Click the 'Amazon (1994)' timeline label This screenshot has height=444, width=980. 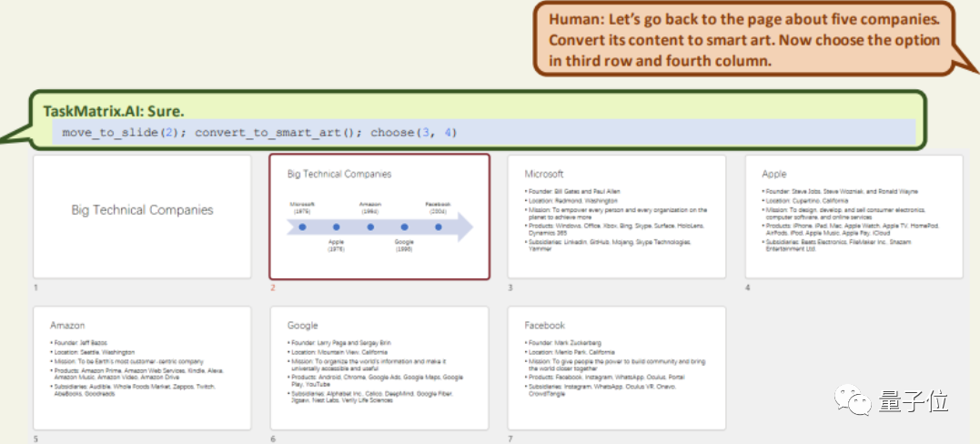click(x=370, y=207)
